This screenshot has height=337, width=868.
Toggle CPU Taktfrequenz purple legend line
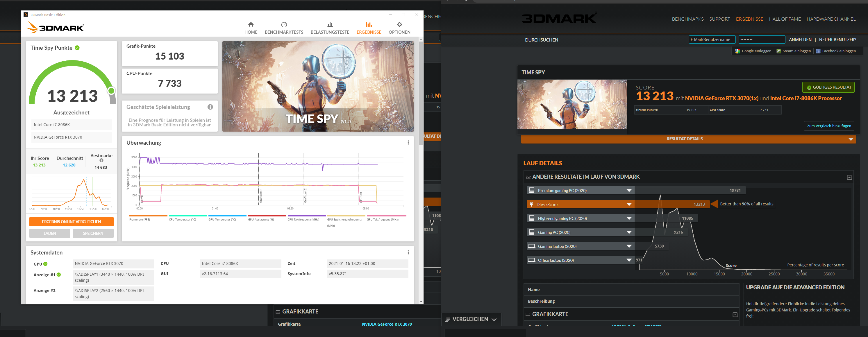(306, 216)
